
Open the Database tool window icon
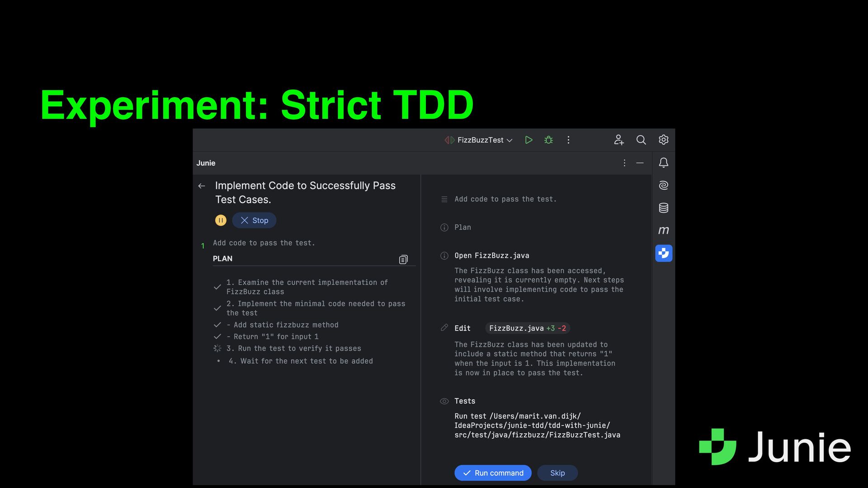[x=663, y=208]
